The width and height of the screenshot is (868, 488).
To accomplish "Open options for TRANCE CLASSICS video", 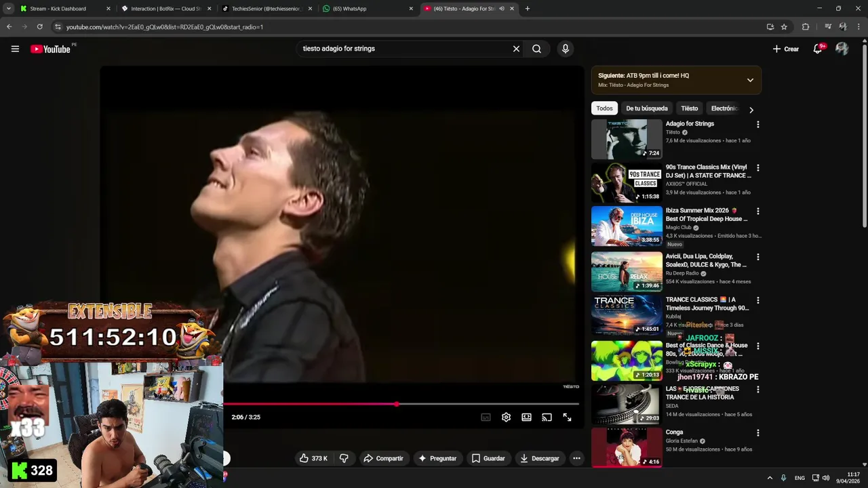I will click(758, 300).
